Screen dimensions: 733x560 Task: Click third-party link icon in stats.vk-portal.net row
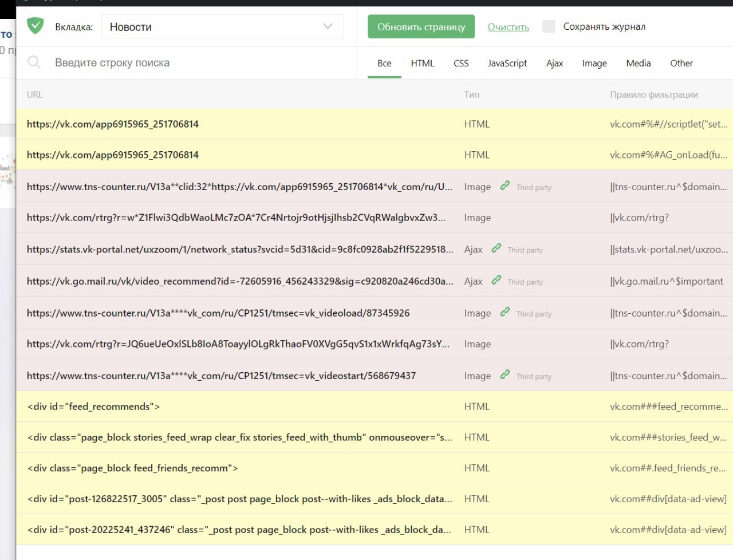(x=496, y=249)
